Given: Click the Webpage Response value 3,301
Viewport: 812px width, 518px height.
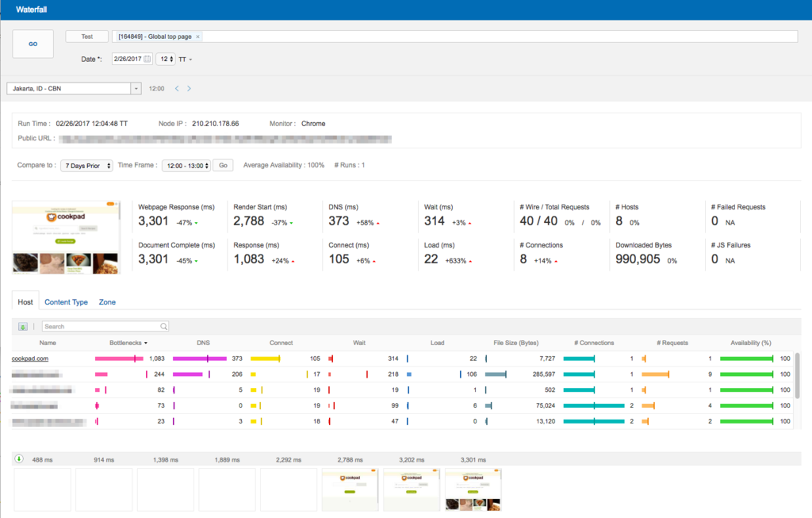Looking at the screenshot, I should click(153, 221).
